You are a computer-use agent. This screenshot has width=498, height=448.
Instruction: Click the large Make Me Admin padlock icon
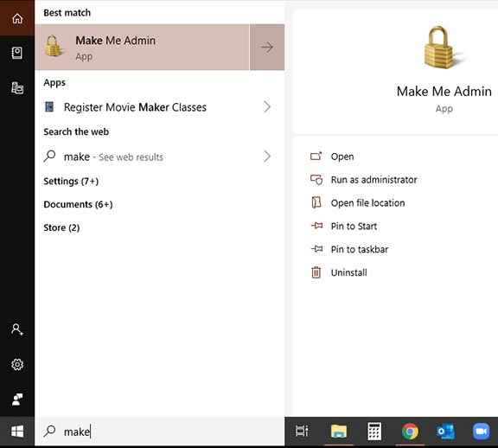click(x=444, y=48)
